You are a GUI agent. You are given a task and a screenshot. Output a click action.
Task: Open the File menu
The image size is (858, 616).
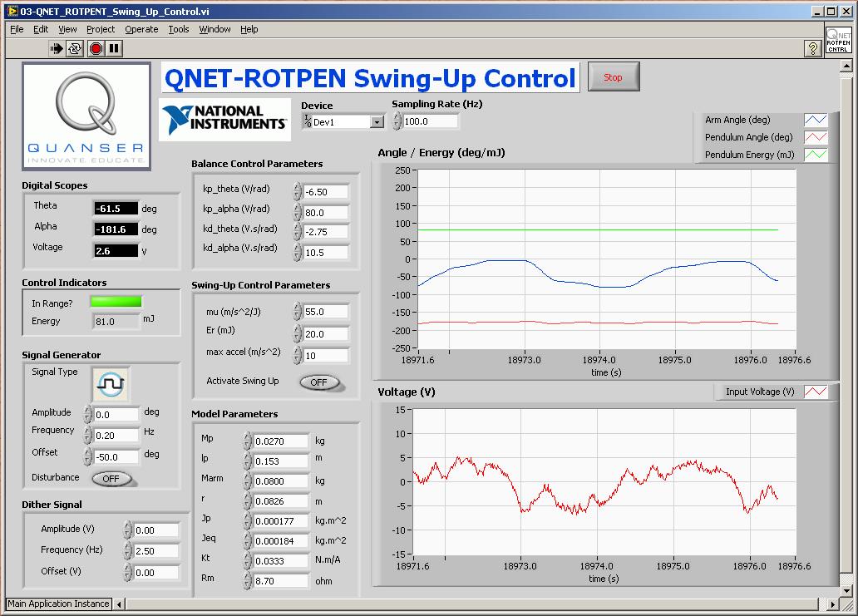coord(17,30)
